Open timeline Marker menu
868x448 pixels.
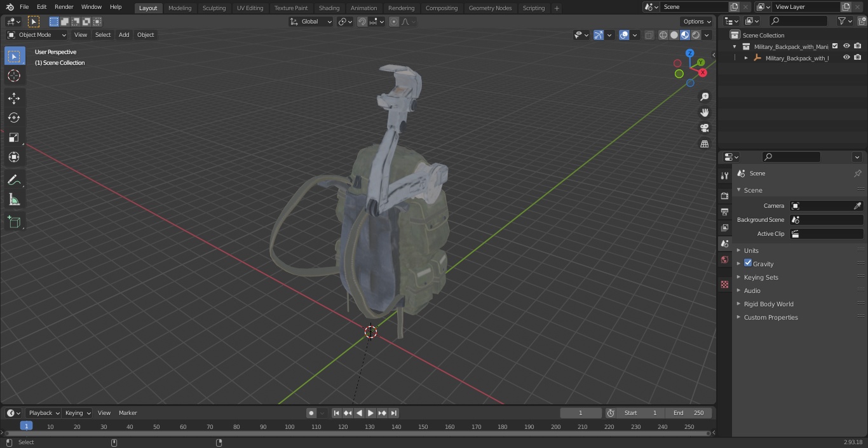coord(128,413)
